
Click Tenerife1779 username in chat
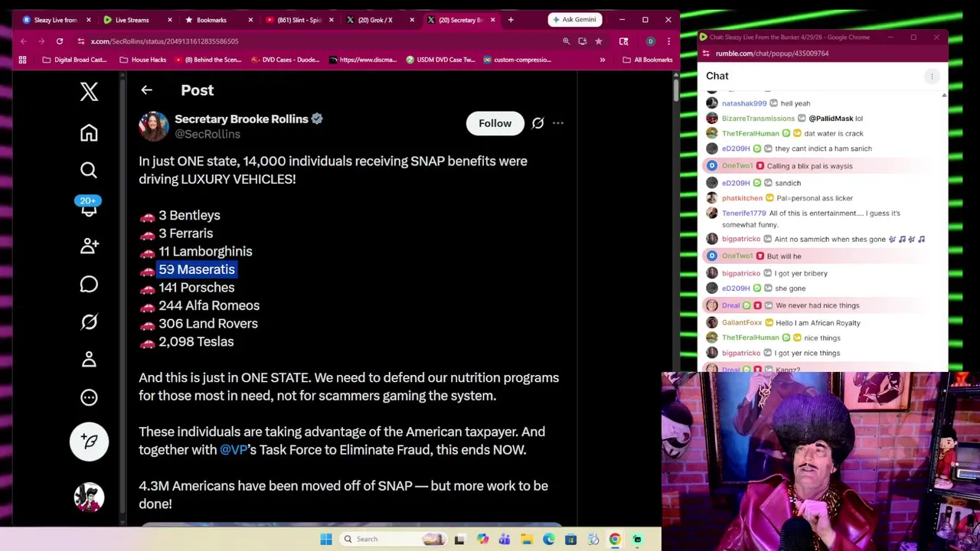point(744,214)
